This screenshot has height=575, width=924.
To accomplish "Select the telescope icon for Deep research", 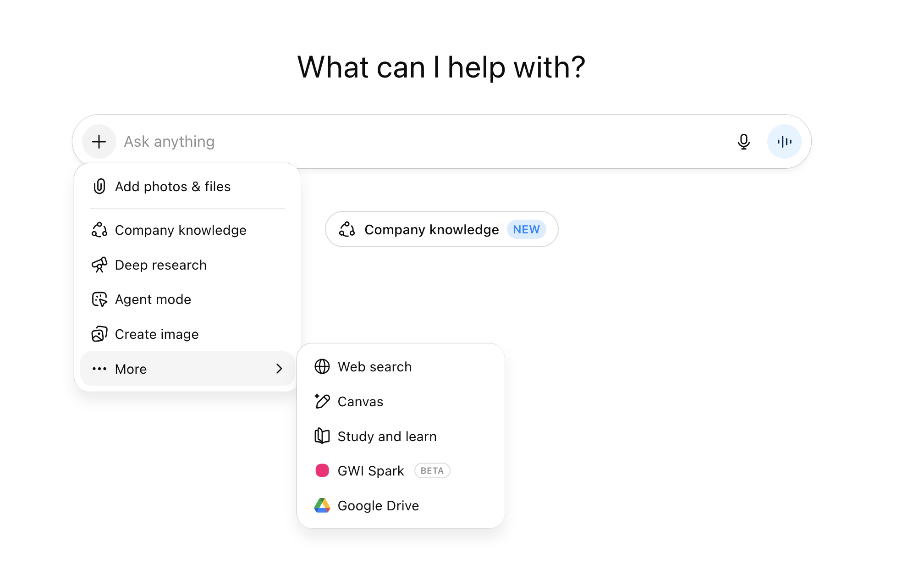I will pos(99,265).
